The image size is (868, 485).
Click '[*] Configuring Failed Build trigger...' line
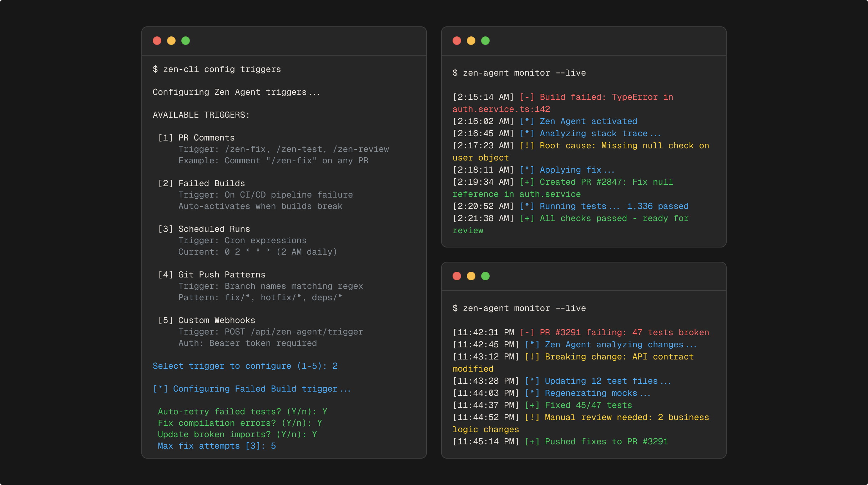pos(252,389)
